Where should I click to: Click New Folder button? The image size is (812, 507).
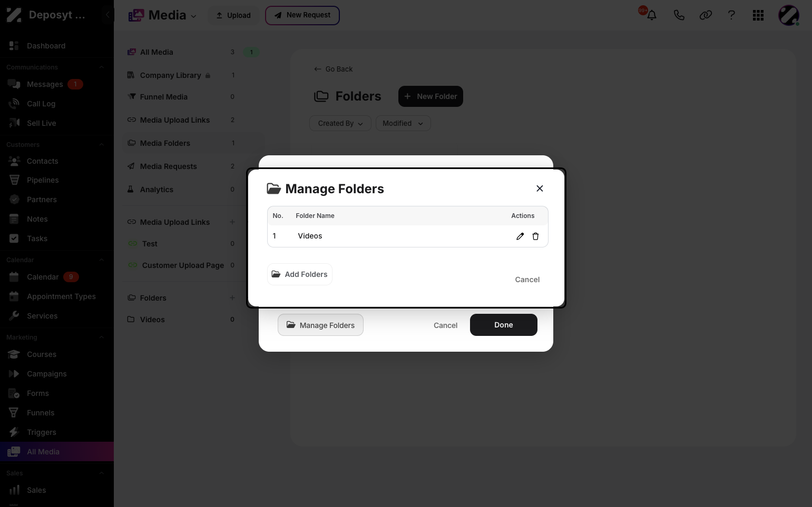(431, 96)
